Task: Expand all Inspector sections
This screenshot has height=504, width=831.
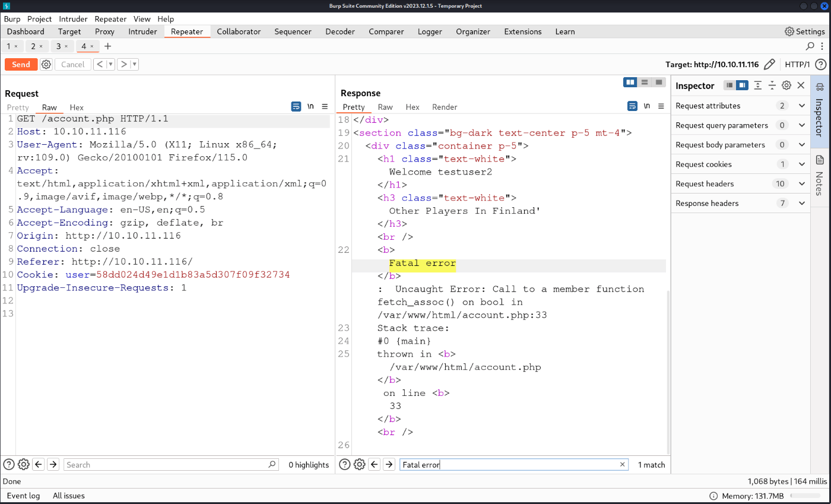Action: [x=758, y=85]
